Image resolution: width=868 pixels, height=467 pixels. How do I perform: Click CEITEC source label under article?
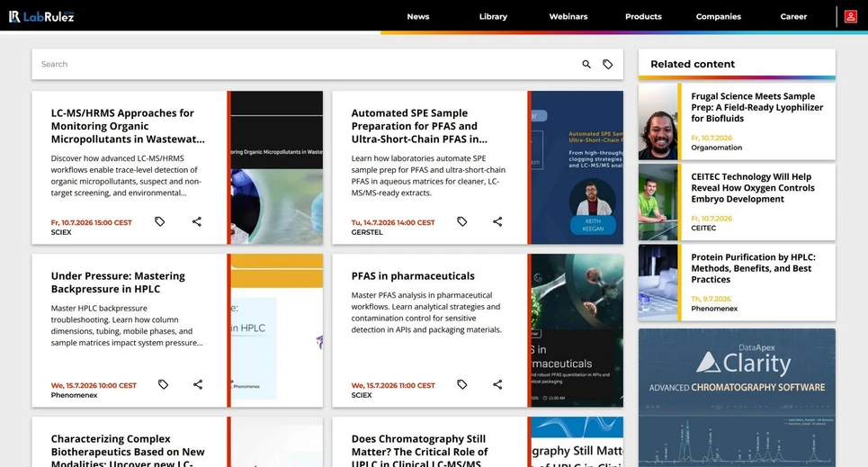tap(703, 228)
